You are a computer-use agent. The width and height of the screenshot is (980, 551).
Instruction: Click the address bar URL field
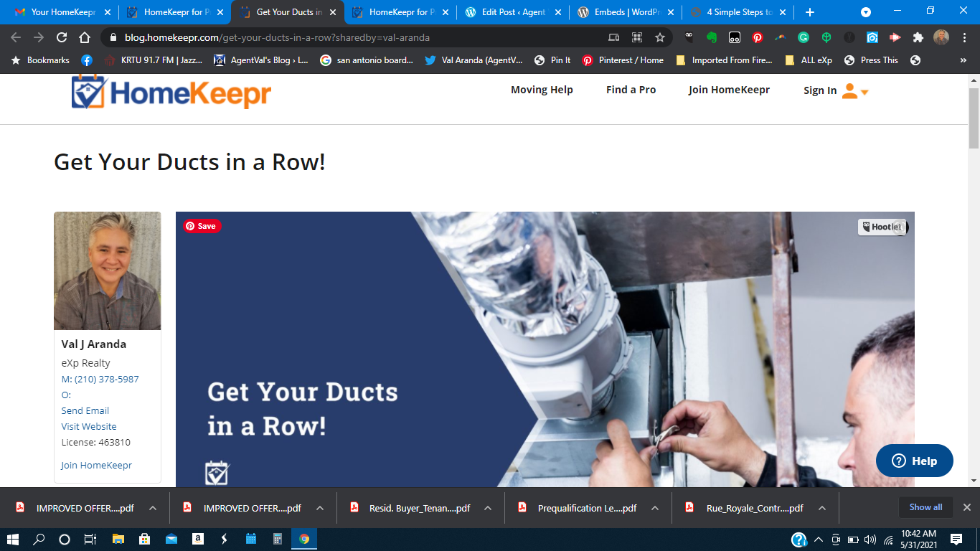[x=359, y=37]
